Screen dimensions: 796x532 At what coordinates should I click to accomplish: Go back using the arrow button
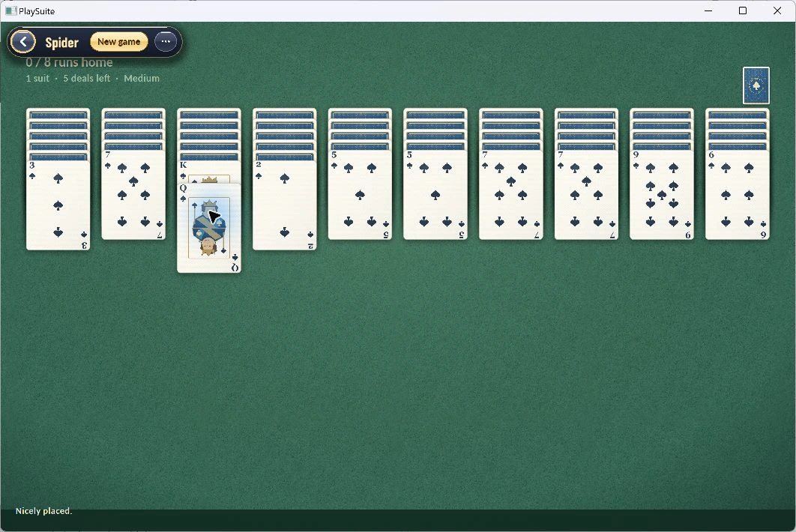(x=22, y=42)
